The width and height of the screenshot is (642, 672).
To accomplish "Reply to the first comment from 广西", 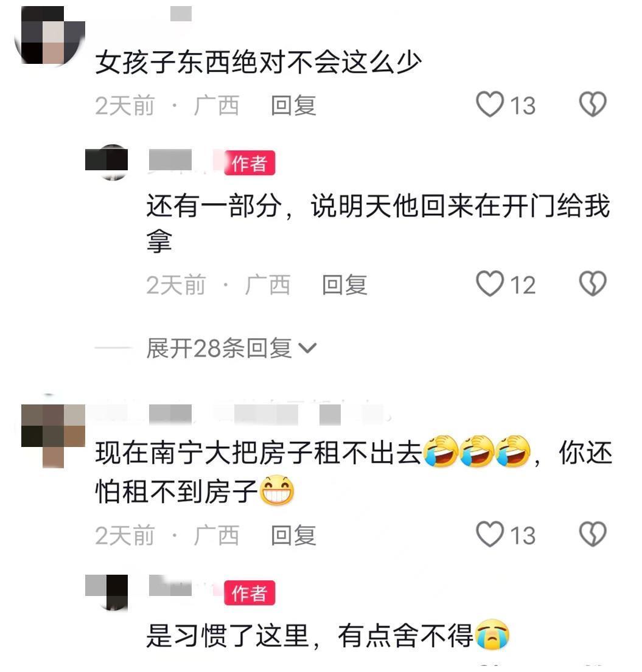I will [x=294, y=105].
